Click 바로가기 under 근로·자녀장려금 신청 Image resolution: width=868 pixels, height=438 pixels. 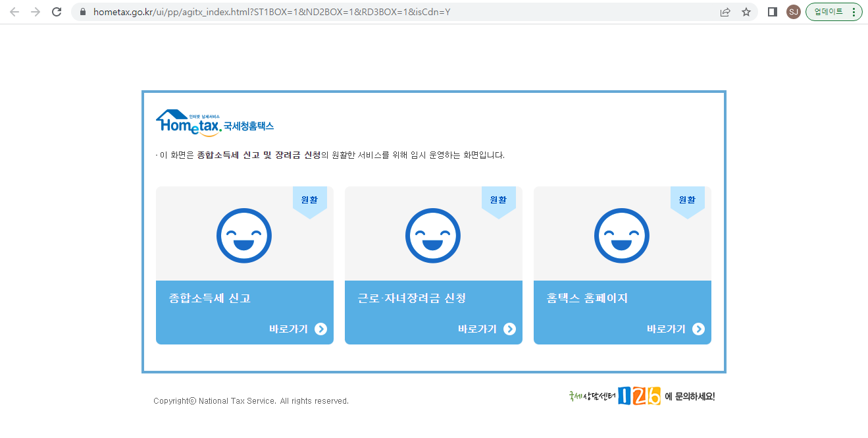coord(487,329)
